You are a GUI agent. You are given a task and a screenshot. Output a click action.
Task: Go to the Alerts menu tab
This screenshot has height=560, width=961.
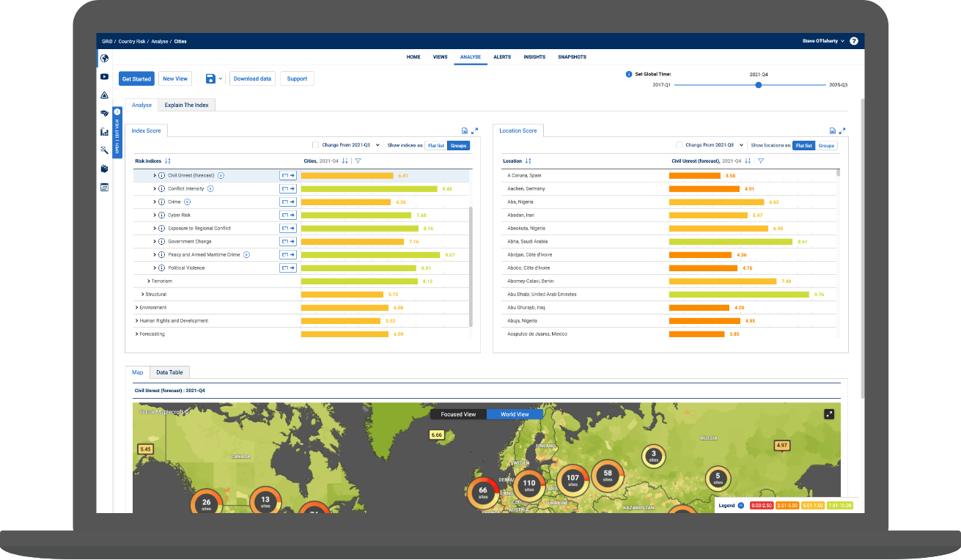(x=502, y=56)
